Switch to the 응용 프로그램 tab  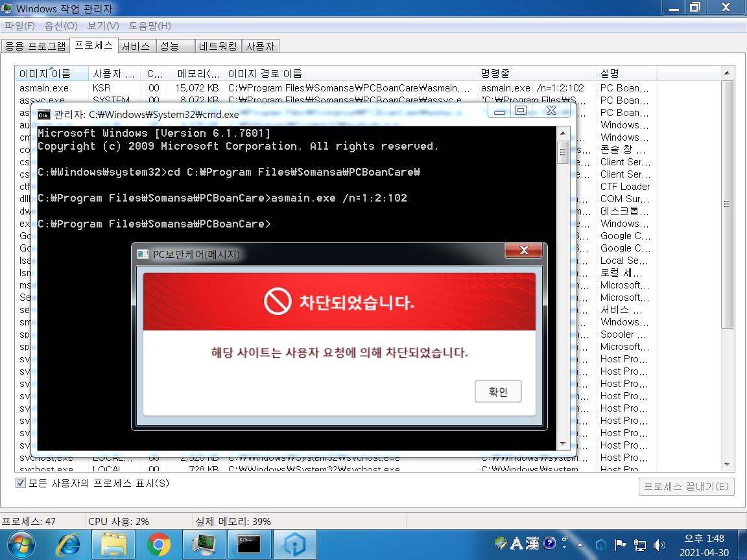pyautogui.click(x=36, y=46)
